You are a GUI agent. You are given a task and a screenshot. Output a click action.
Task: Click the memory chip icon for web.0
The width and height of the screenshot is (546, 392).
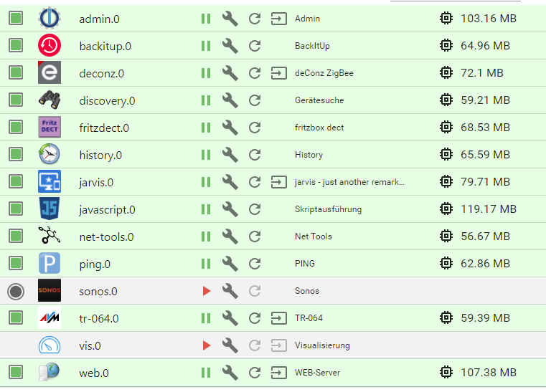(x=446, y=373)
